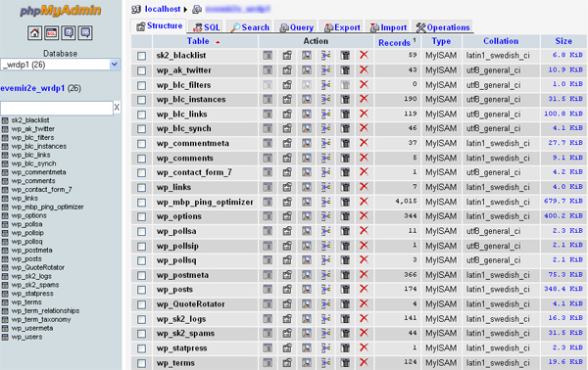Check the sk2_blacklist row checkbox
Image resolution: width=588 pixels, height=370 pixels.
tap(141, 56)
